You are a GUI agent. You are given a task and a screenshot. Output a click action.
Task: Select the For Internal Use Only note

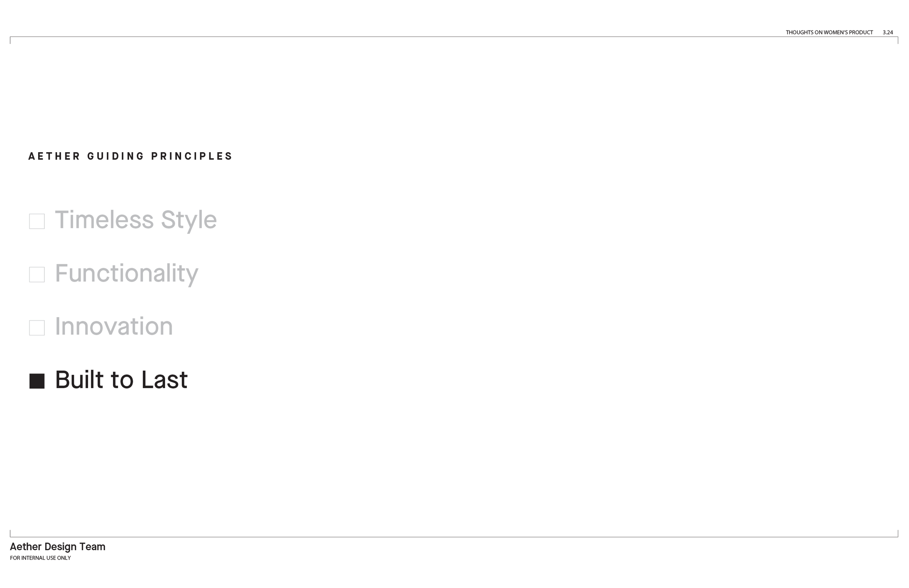pyautogui.click(x=40, y=558)
